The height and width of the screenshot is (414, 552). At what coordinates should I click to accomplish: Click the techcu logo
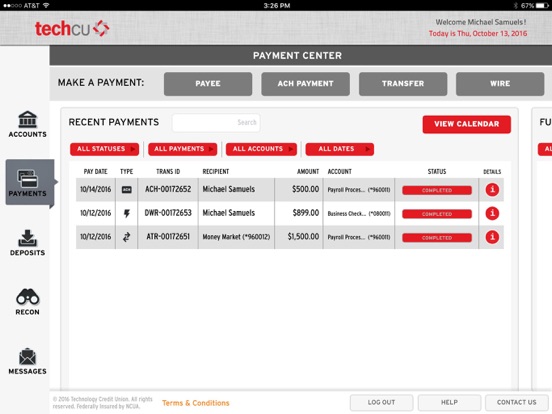72,29
